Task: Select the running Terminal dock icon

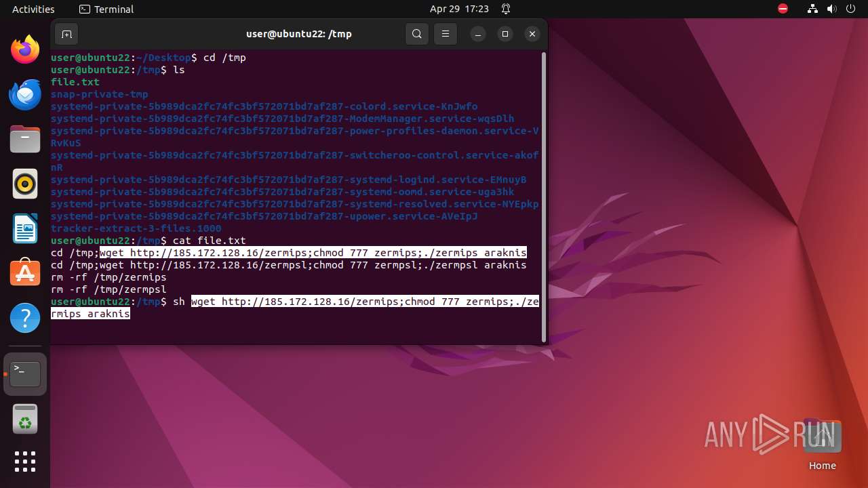Action: click(x=25, y=373)
